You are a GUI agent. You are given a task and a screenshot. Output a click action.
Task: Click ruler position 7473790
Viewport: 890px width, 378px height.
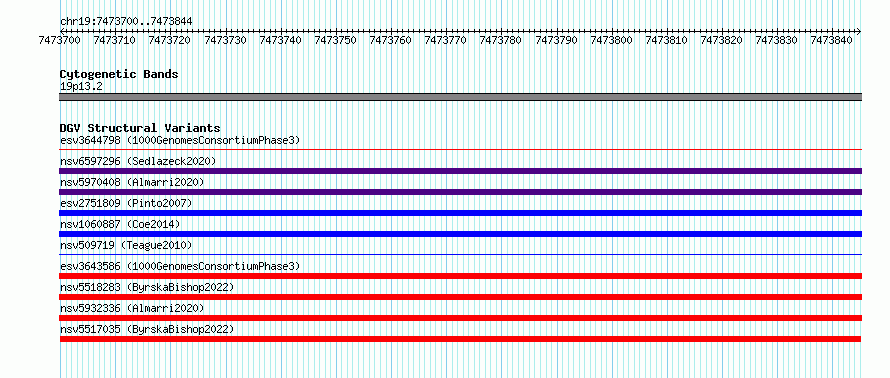pos(556,40)
